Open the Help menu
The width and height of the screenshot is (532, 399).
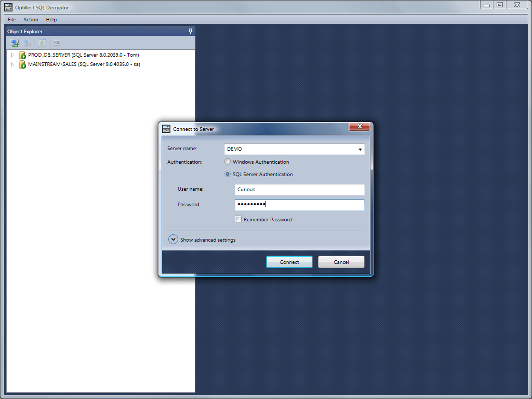(51, 20)
